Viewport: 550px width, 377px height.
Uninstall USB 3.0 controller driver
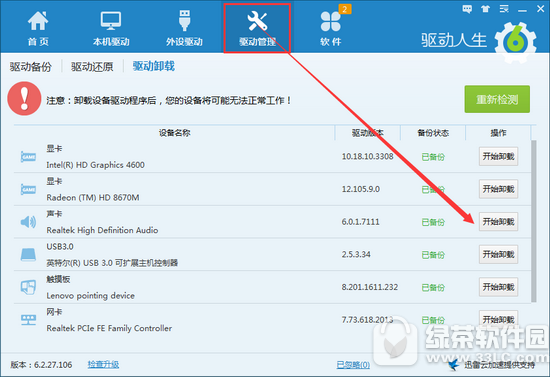[x=498, y=254]
